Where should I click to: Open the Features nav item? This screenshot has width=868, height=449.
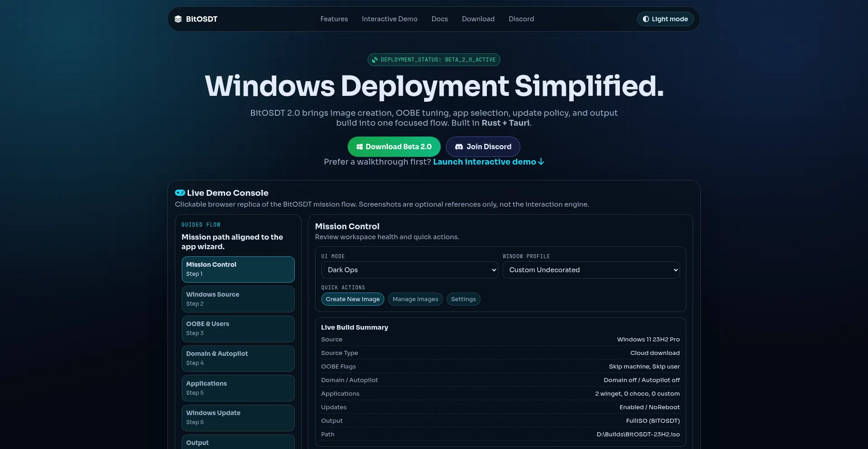click(x=334, y=19)
